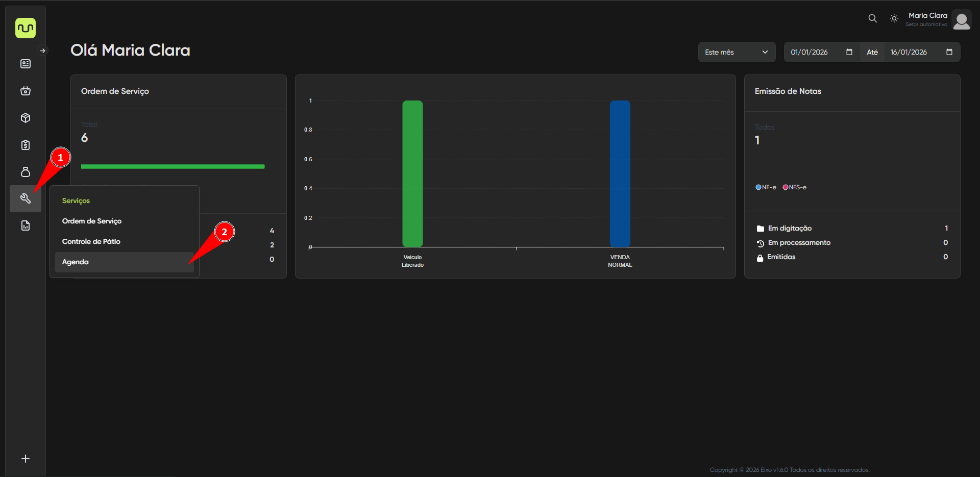Click the green Eixo logo icon
Screen dimensions: 980x477
[x=26, y=28]
